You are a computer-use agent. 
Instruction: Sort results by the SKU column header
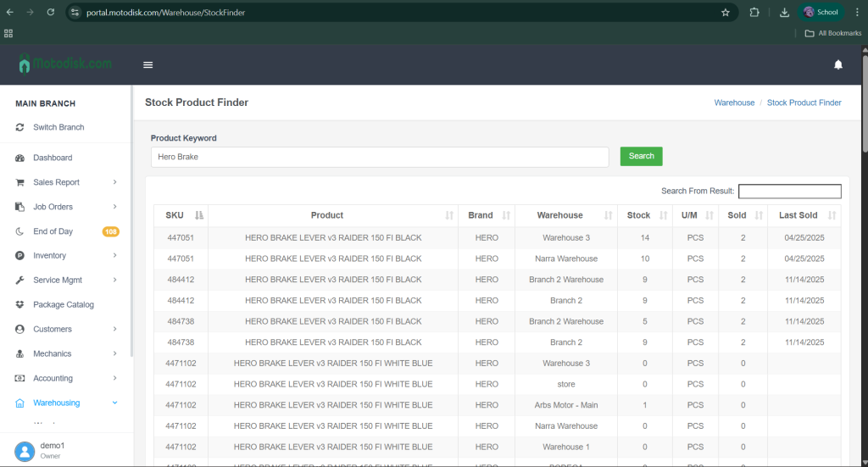coord(175,215)
